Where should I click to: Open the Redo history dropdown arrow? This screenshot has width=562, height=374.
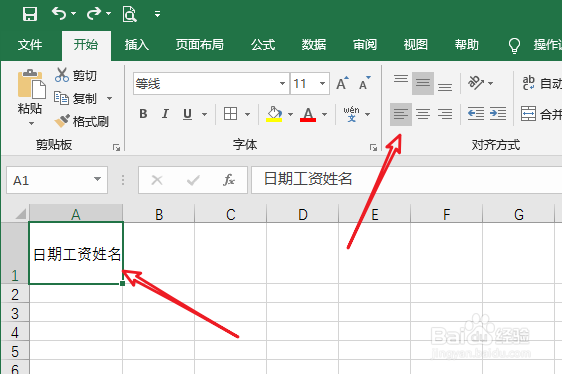pos(108,14)
